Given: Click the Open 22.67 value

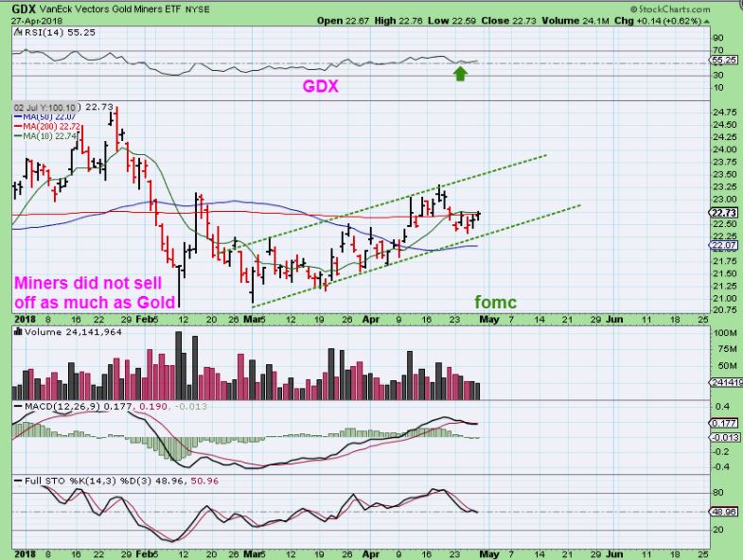Looking at the screenshot, I should [343, 21].
